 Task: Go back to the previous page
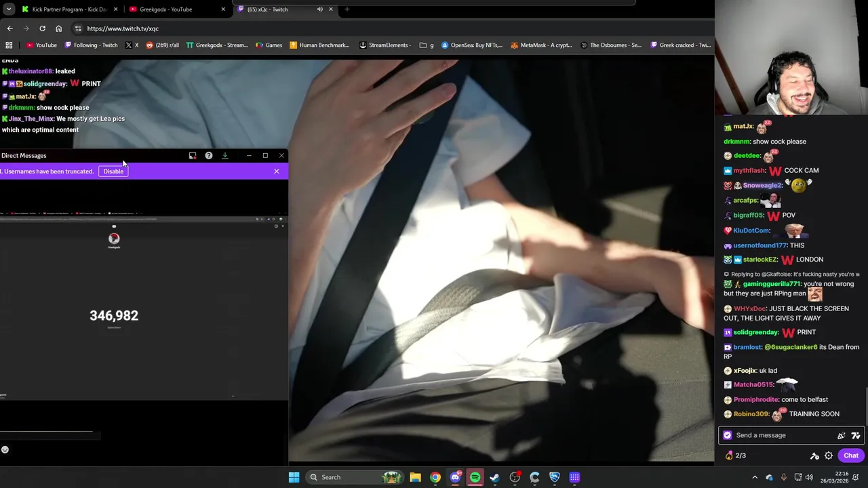point(9,28)
